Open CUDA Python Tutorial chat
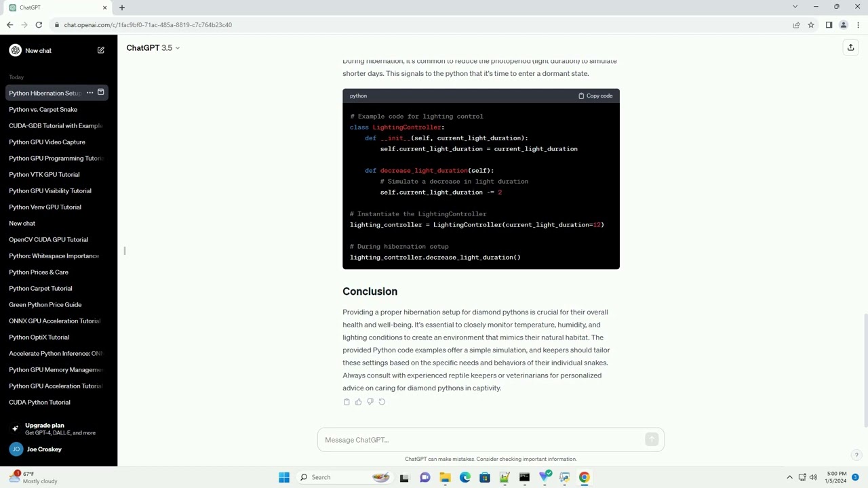This screenshot has width=868, height=488. point(57,402)
